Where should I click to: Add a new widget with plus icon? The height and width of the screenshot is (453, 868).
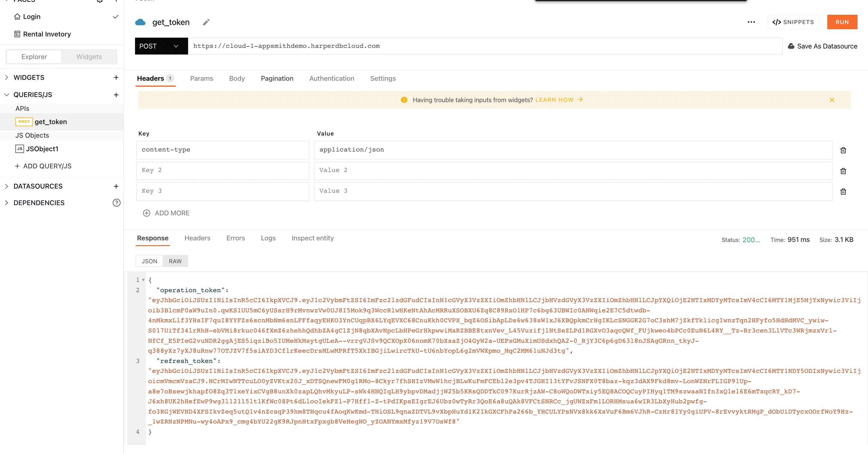pyautogui.click(x=116, y=77)
